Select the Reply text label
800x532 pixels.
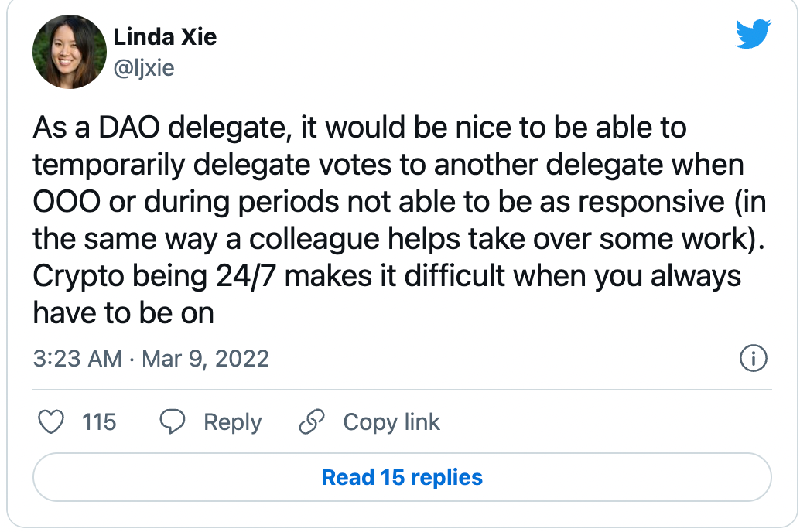pyautogui.click(x=233, y=422)
